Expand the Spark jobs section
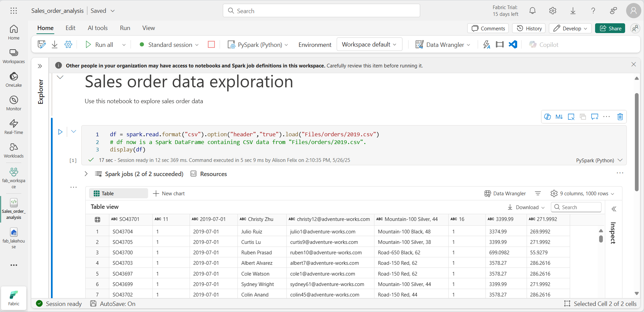This screenshot has height=312, width=644. click(86, 174)
